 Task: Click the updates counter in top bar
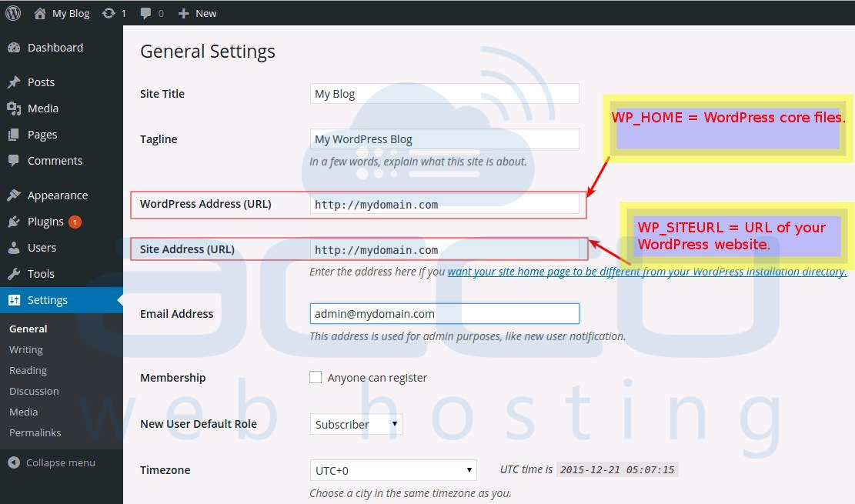(x=114, y=12)
